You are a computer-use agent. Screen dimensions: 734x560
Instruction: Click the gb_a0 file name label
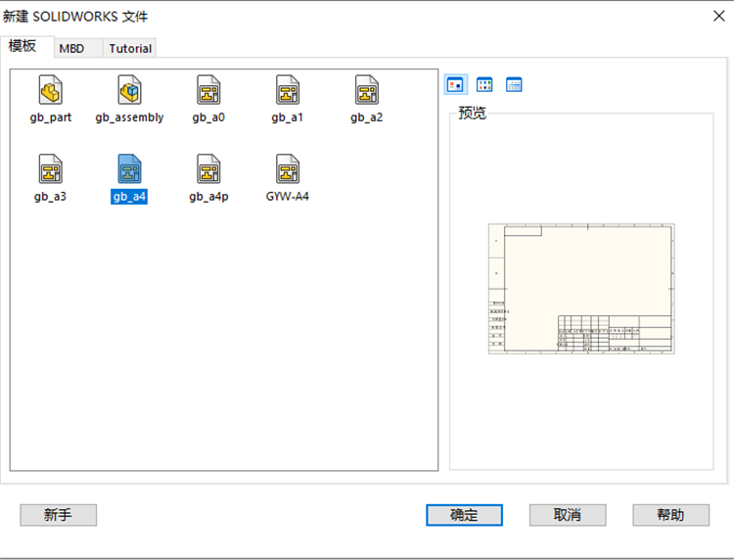(208, 117)
